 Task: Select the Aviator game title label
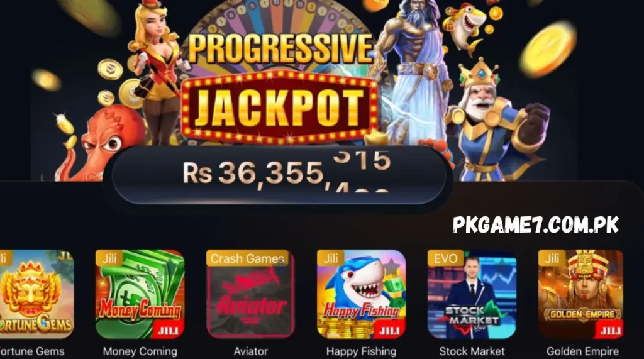(250, 351)
